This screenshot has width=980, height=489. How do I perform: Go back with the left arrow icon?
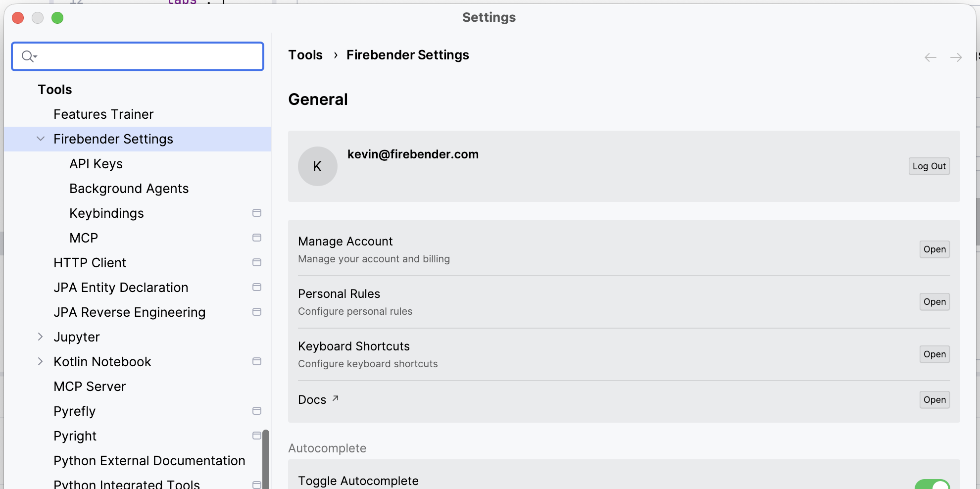[x=931, y=57]
